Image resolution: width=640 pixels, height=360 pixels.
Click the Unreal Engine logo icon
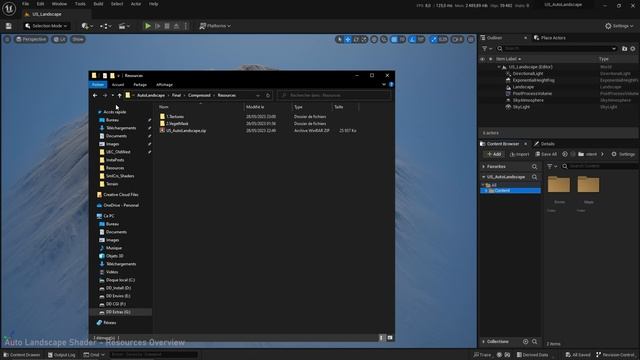[x=9, y=9]
